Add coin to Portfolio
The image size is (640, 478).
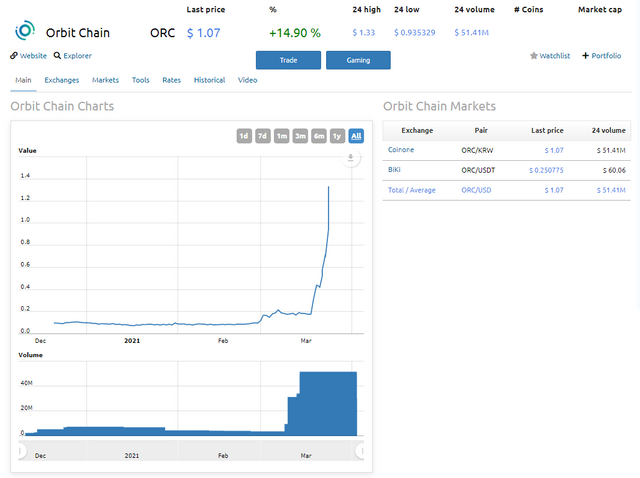[606, 56]
